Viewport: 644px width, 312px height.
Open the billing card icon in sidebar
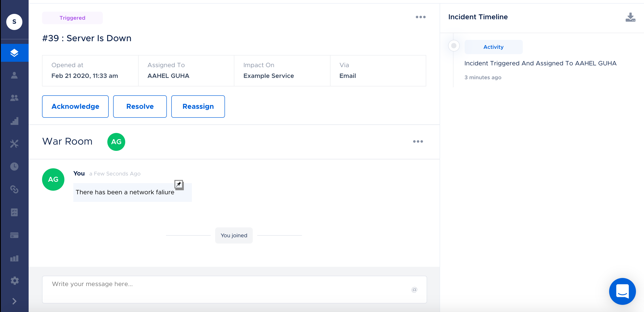pyautogui.click(x=14, y=235)
